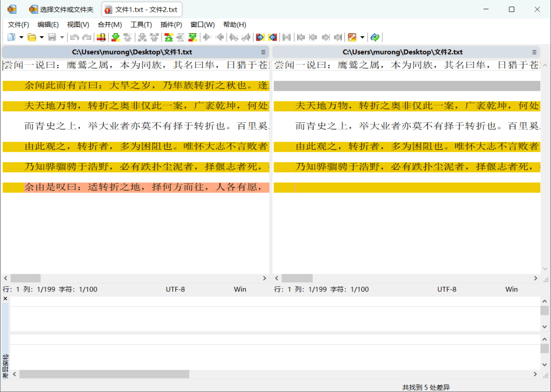Jump to Last Difference icon

point(192,37)
